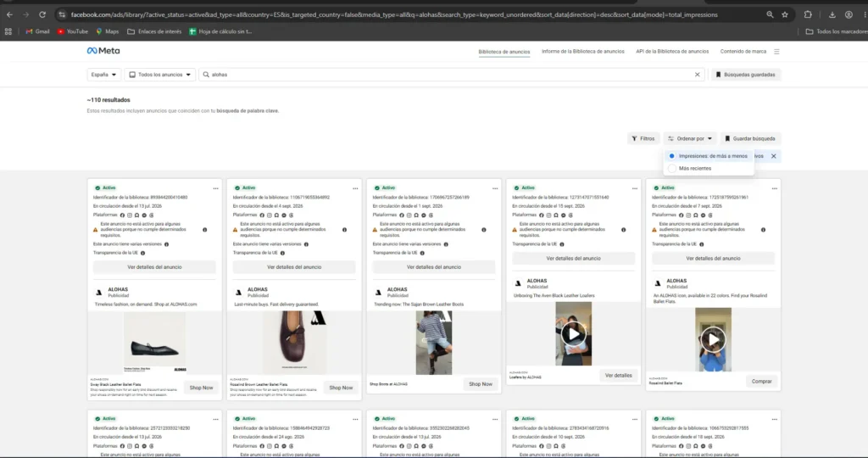The height and width of the screenshot is (458, 868).
Task: Open the YouTube bookmark
Action: click(73, 31)
